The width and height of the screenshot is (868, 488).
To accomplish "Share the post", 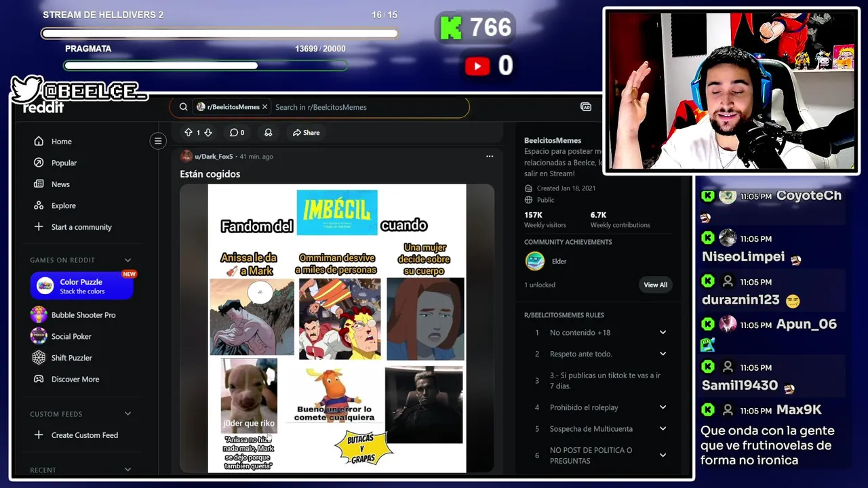I will (x=306, y=133).
